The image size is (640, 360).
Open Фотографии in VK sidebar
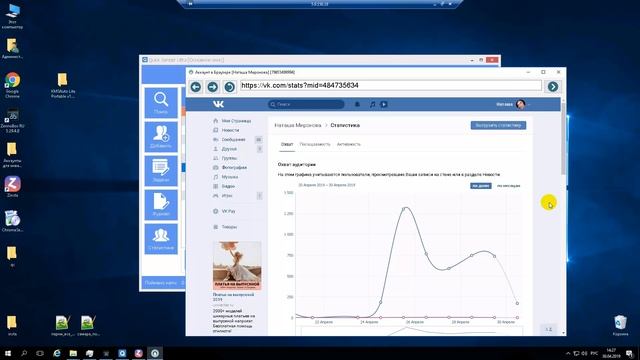click(234, 167)
